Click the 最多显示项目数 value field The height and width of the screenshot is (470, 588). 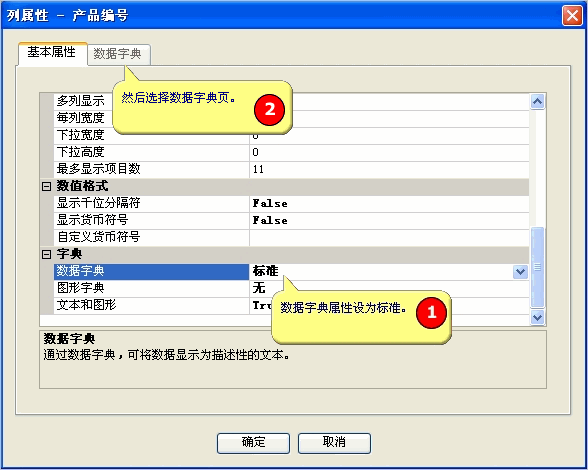(x=389, y=170)
